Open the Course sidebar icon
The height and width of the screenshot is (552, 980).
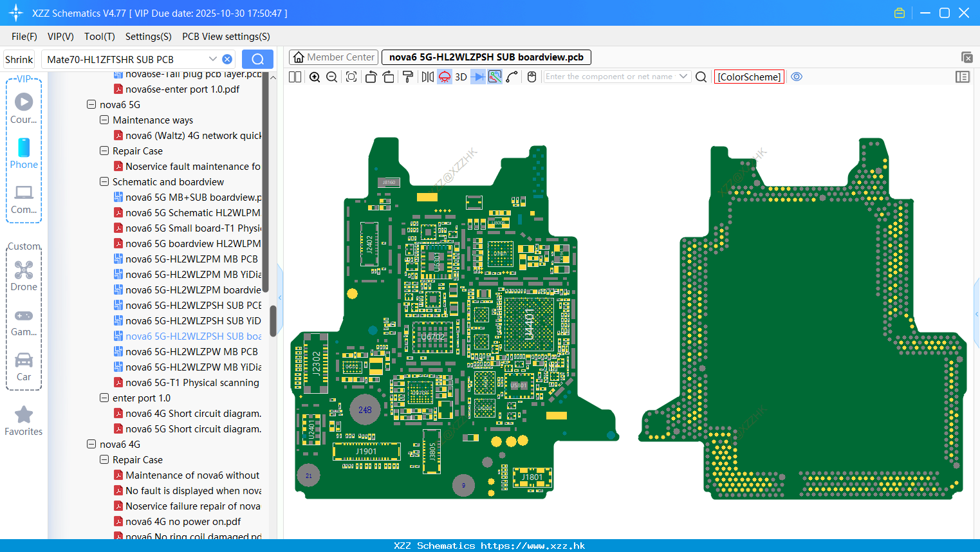coord(24,108)
